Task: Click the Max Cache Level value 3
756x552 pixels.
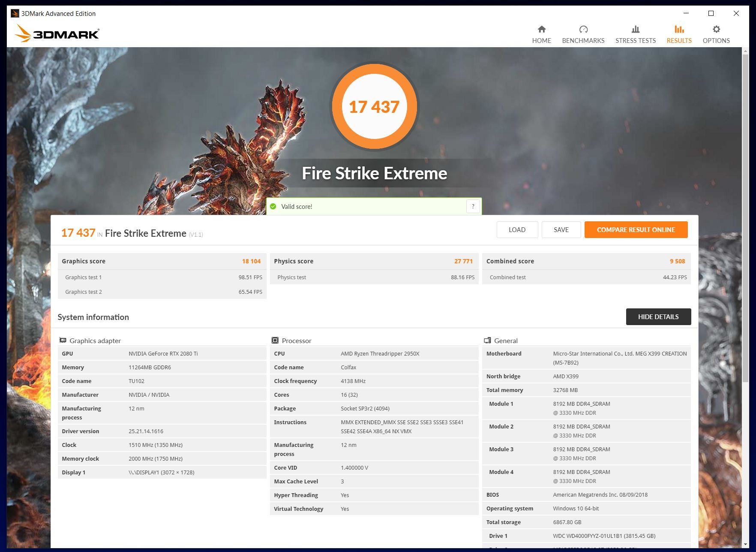Action: (x=342, y=482)
